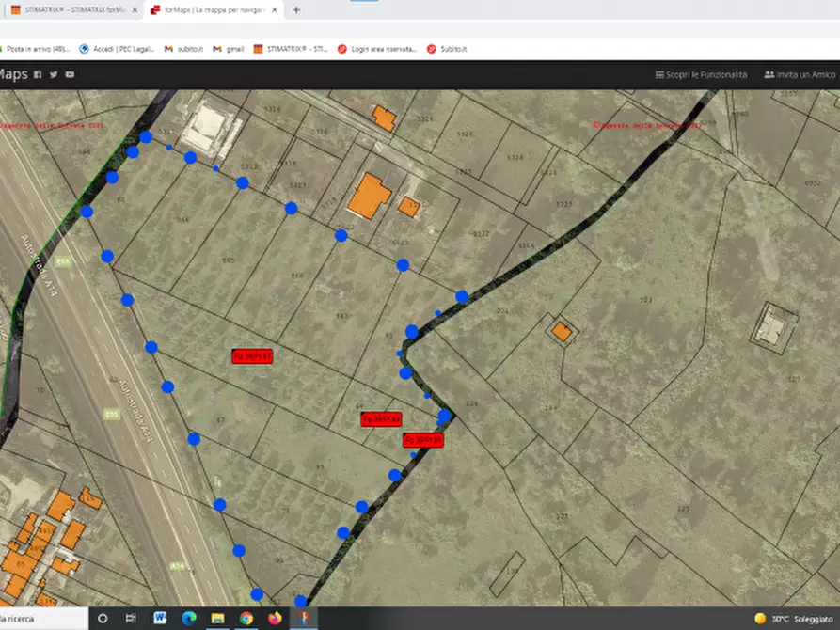The image size is (840, 630).
Task: Open Microsoft Edge from the taskbar
Action: click(188, 618)
